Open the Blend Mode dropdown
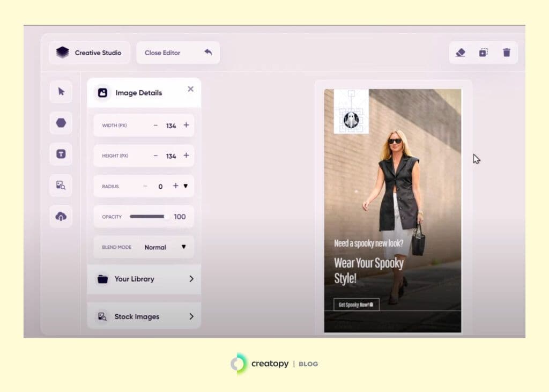This screenshot has height=392, width=549. click(184, 247)
